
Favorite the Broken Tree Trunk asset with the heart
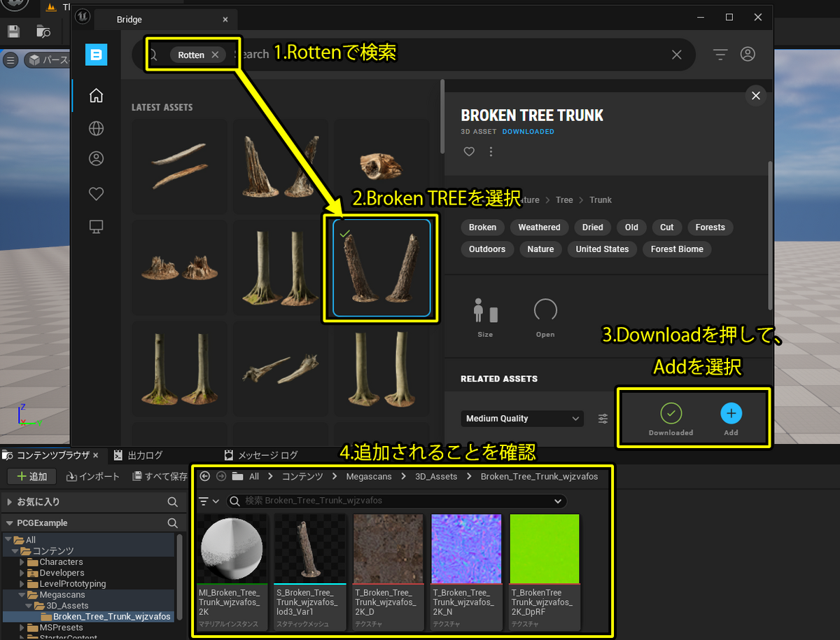click(x=469, y=151)
